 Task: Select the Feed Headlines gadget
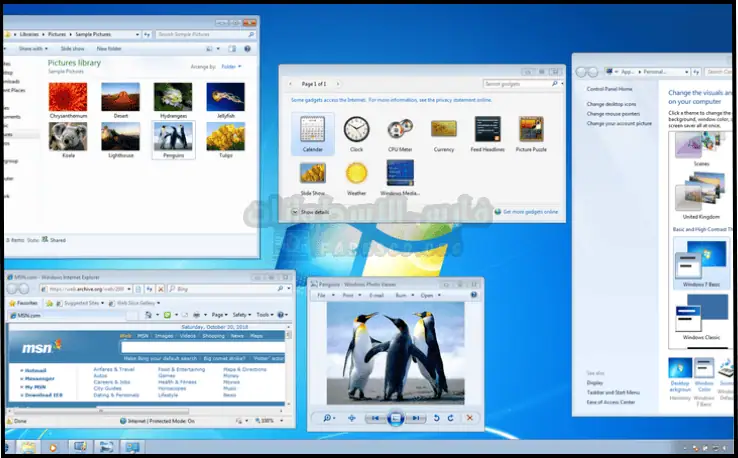(x=488, y=131)
